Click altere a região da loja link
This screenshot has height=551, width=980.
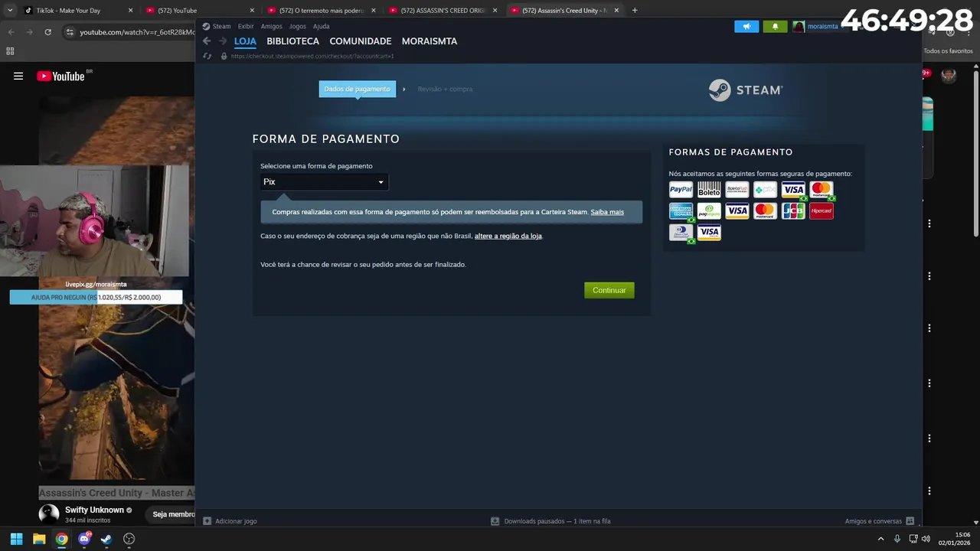pyautogui.click(x=508, y=236)
